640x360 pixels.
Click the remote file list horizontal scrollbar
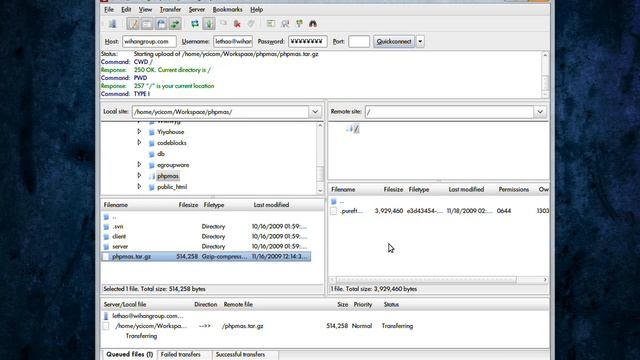click(x=438, y=280)
